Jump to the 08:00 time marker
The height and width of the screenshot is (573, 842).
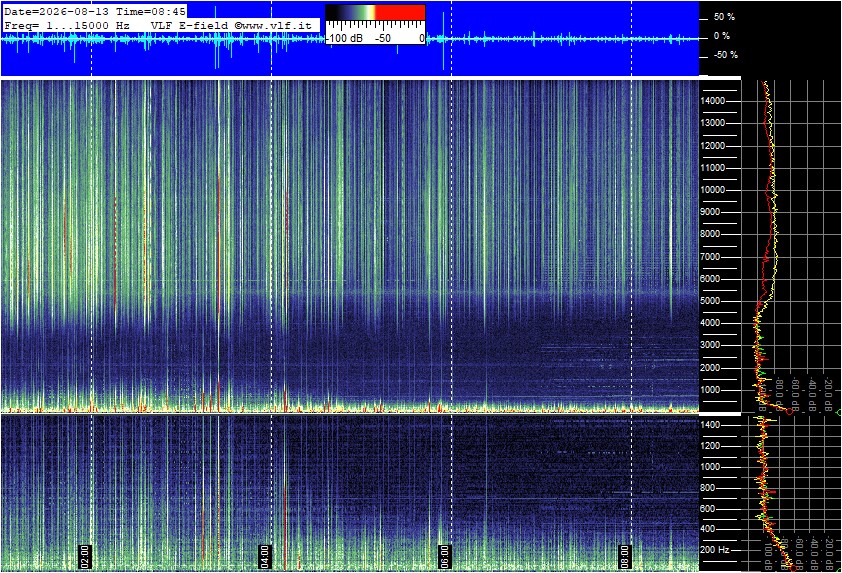(x=625, y=556)
